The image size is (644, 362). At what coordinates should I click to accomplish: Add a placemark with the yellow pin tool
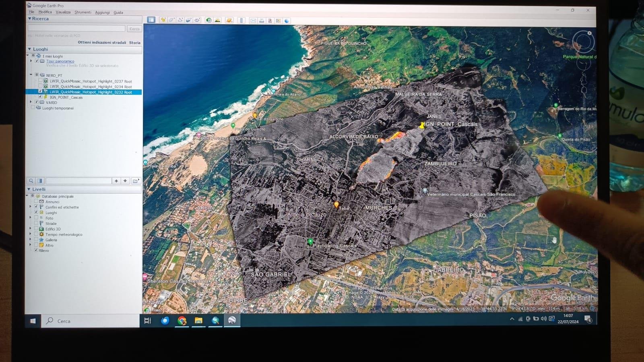[163, 20]
